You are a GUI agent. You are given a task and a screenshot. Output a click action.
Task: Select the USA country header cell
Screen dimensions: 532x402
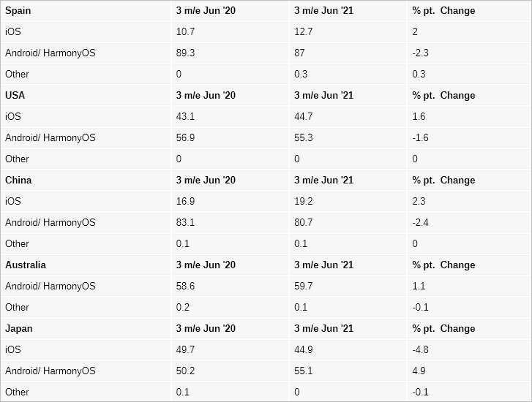[x=15, y=96]
